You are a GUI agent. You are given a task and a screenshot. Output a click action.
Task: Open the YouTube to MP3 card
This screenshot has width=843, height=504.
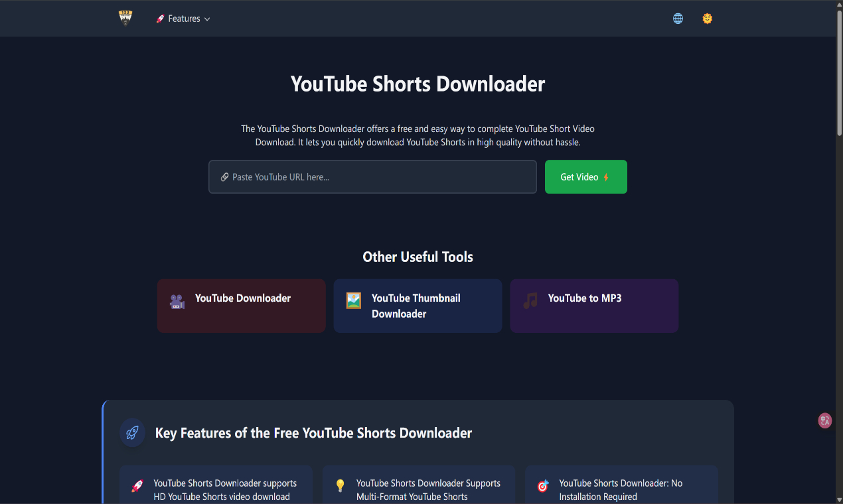click(594, 306)
